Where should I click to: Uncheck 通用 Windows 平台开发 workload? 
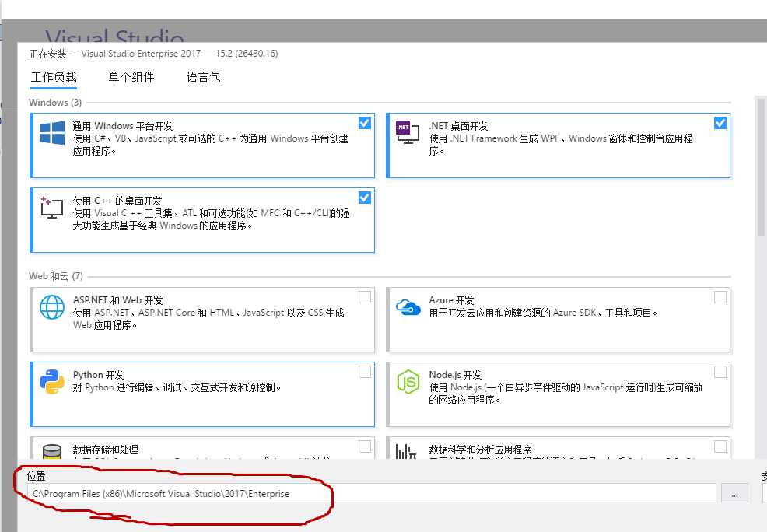(364, 123)
